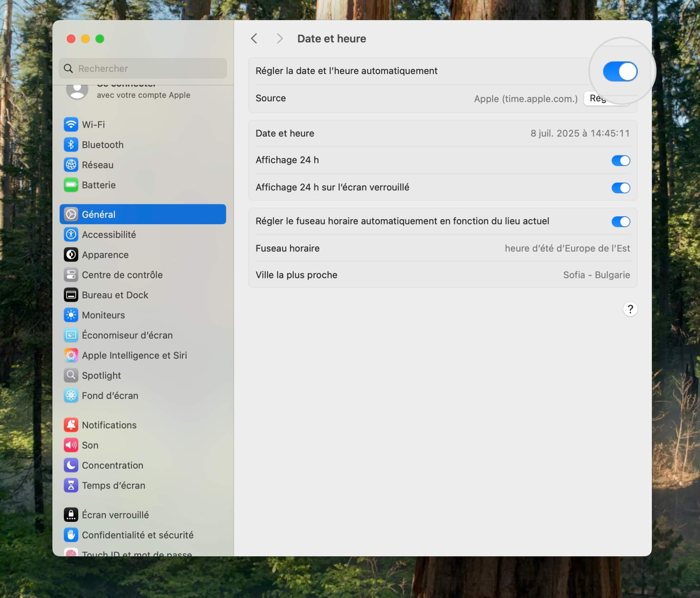The height and width of the screenshot is (598, 700).
Task: Click the Notifications bell icon
Action: [x=71, y=425]
